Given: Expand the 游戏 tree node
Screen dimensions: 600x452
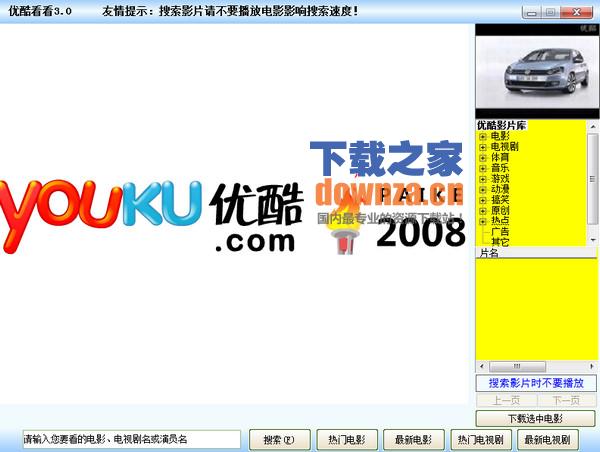Looking at the screenshot, I should (x=483, y=179).
